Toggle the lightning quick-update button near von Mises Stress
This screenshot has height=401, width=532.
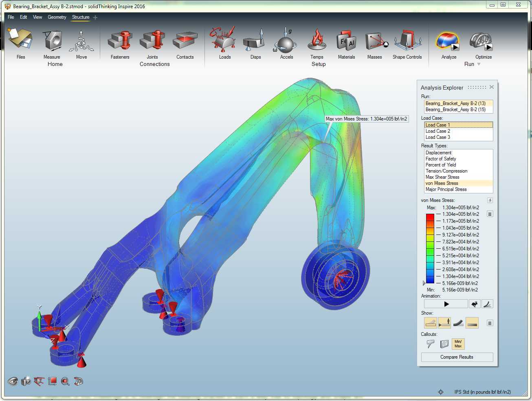pos(490,200)
